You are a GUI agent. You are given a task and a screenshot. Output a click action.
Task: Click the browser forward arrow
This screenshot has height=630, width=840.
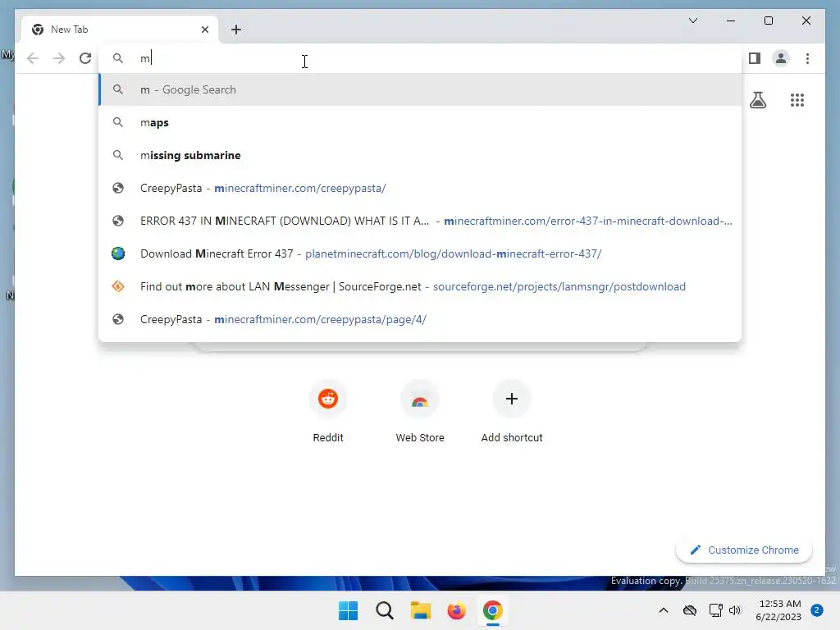(x=59, y=58)
